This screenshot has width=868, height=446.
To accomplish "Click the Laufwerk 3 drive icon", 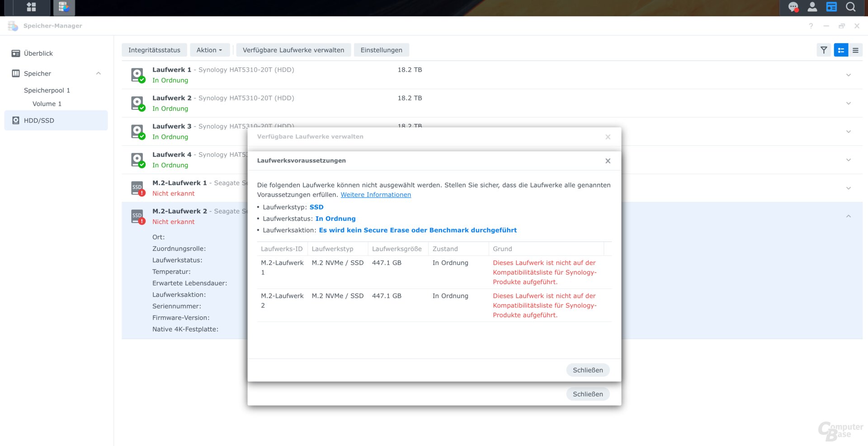I will (138, 132).
